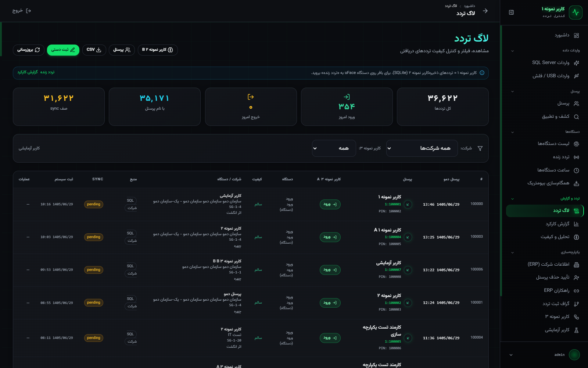Image resolution: width=588 pixels, height=368 pixels.
Task: Open گزارش کارکرد chart item in sidebar
Action: click(x=545, y=224)
